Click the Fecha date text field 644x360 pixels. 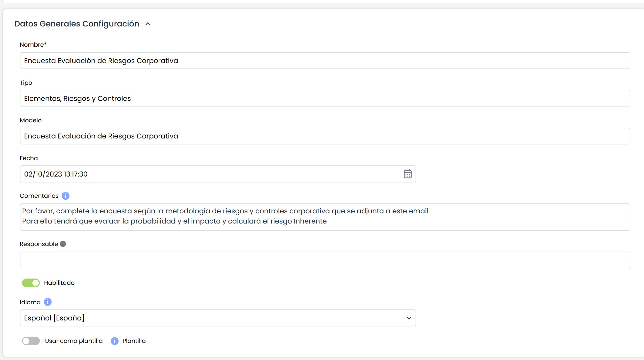pyautogui.click(x=210, y=174)
